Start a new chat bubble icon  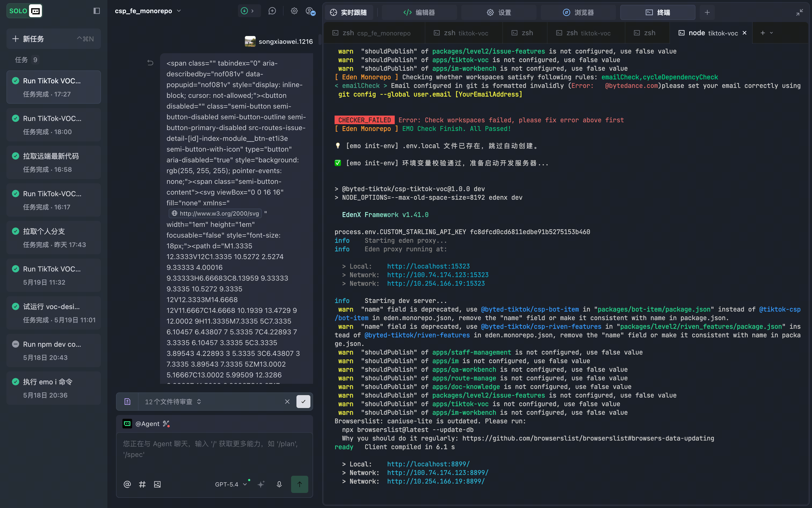(x=272, y=11)
